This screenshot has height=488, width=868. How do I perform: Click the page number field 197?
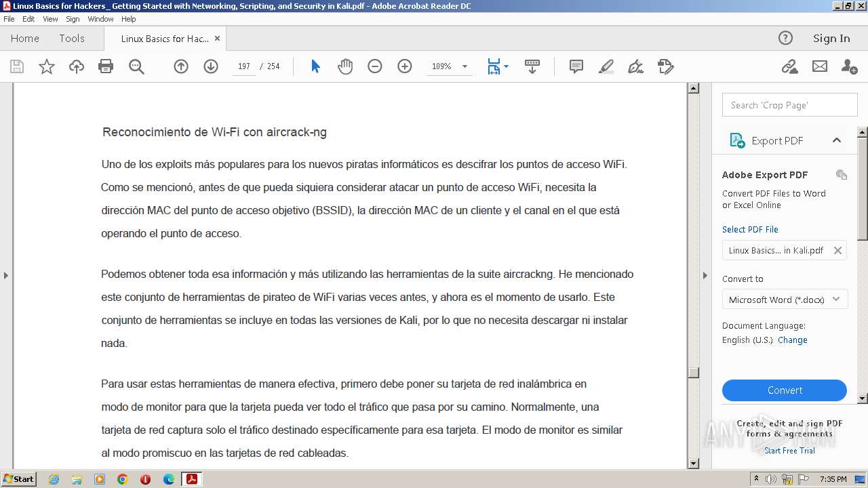coord(244,66)
